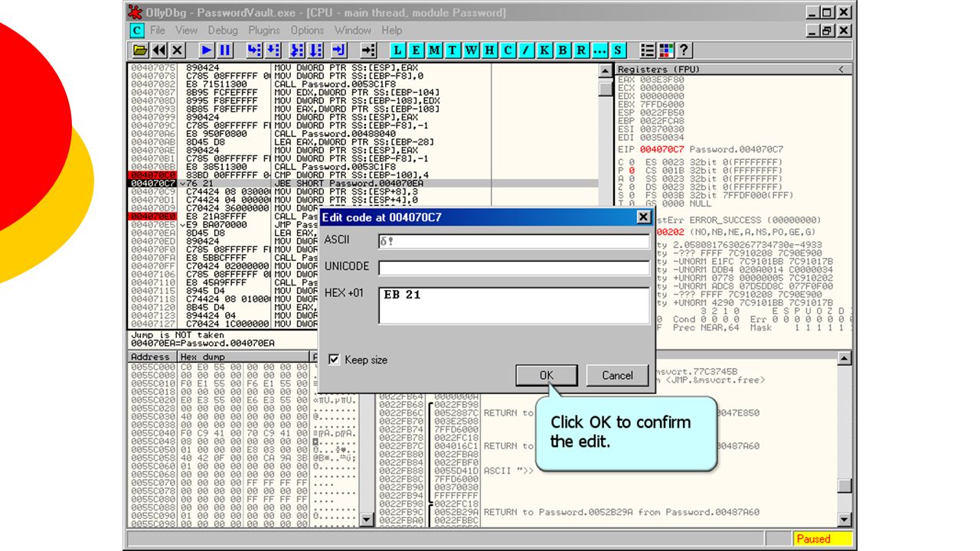Open Breakpoints B button
Viewport: 980px width, 551px height.
pyautogui.click(x=563, y=51)
